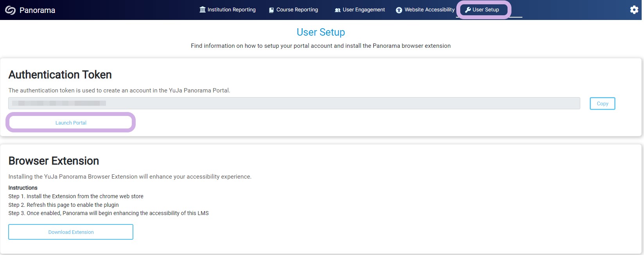Image resolution: width=644 pixels, height=255 pixels.
Task: Click the User Setup page heading
Action: tap(321, 32)
